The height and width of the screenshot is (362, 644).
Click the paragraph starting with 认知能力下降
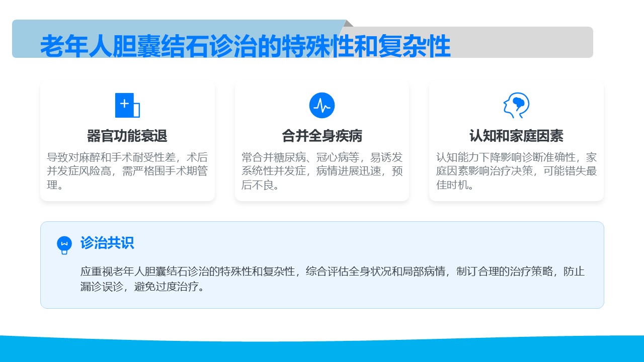[516, 171]
